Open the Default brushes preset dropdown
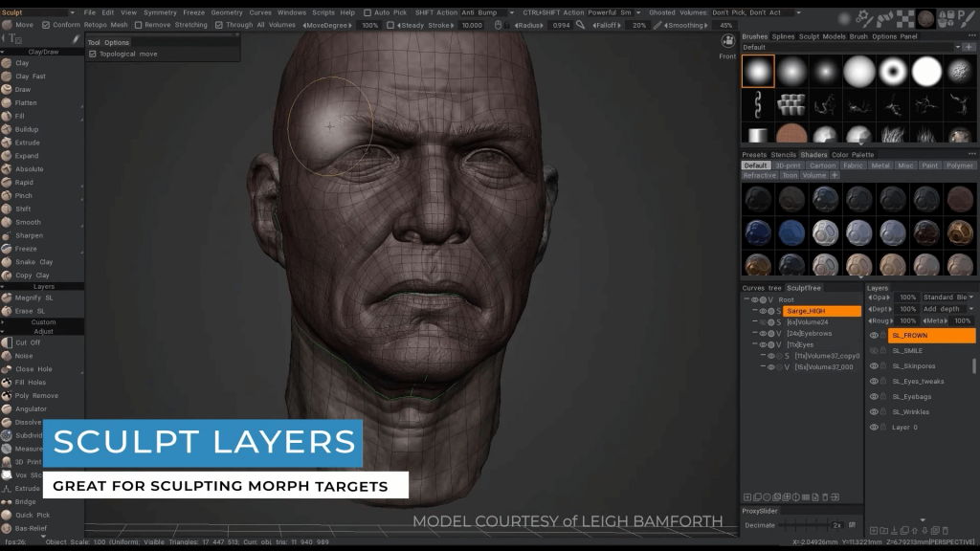Screen dimensions: 980x551 click(x=957, y=48)
